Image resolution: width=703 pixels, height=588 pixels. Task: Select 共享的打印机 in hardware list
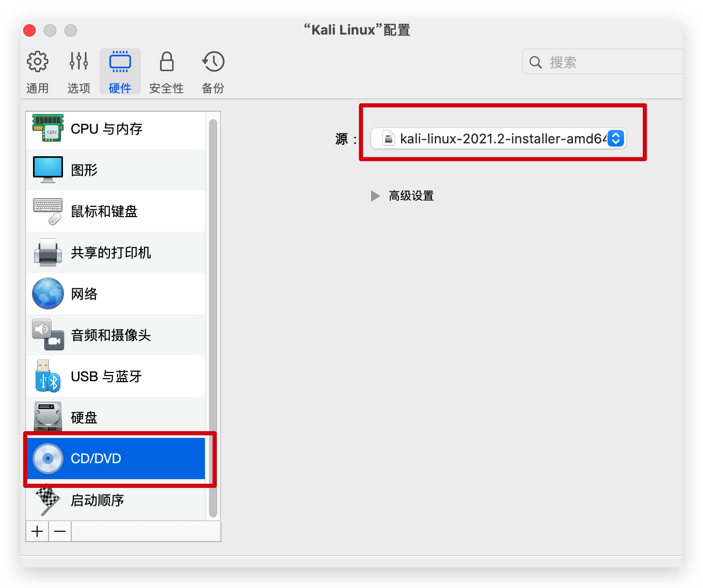tap(116, 252)
